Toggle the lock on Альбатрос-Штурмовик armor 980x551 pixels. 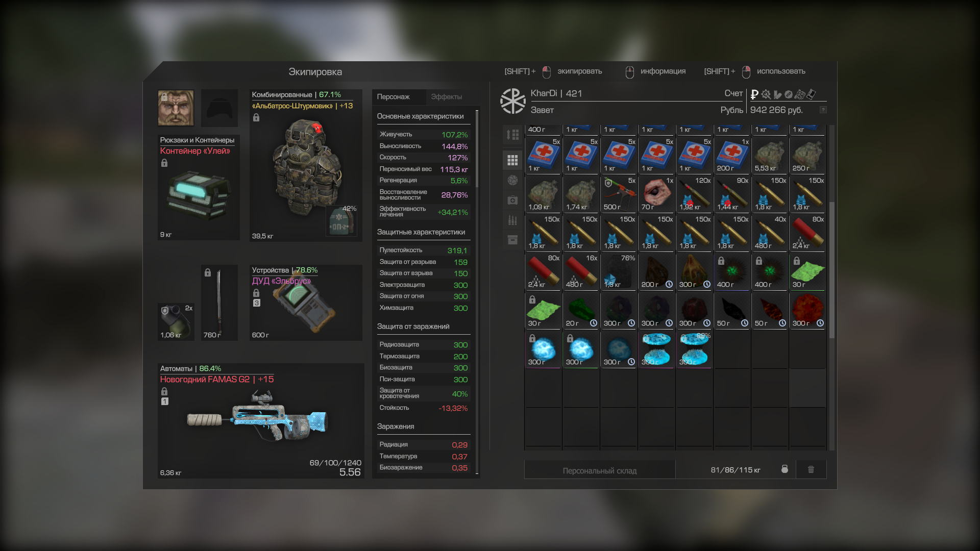[256, 118]
